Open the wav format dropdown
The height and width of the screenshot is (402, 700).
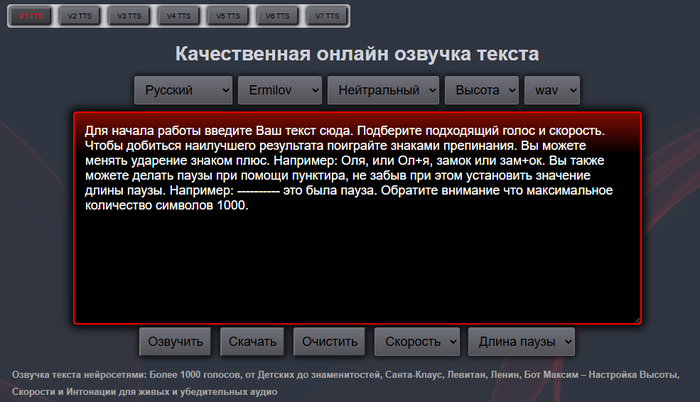[x=551, y=90]
